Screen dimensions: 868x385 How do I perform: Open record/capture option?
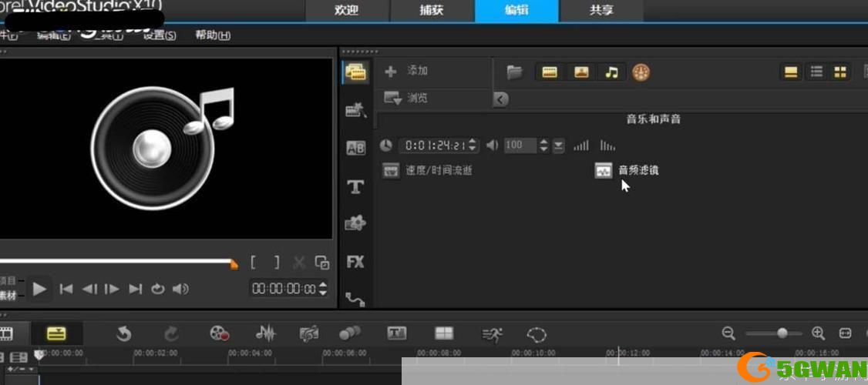pos(219,333)
